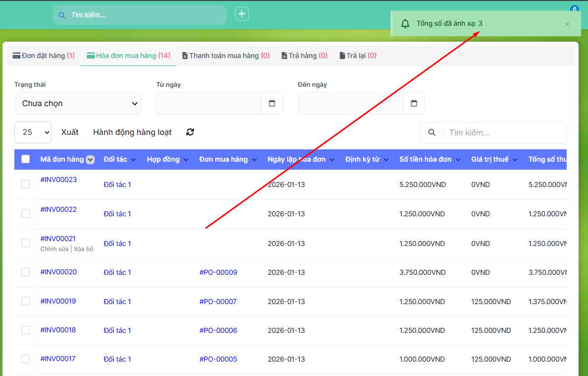Check the box for invoice #INV00023
The image size is (588, 376).
pos(25,185)
